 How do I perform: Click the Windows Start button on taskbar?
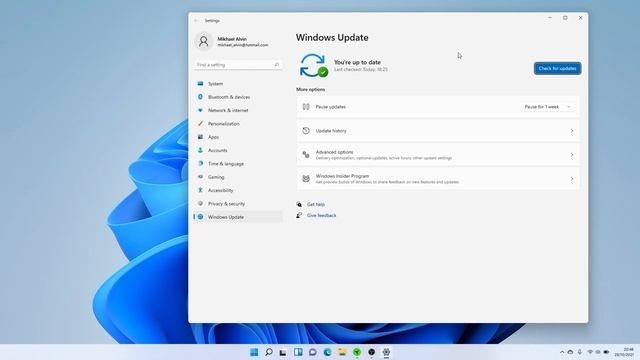254,352
